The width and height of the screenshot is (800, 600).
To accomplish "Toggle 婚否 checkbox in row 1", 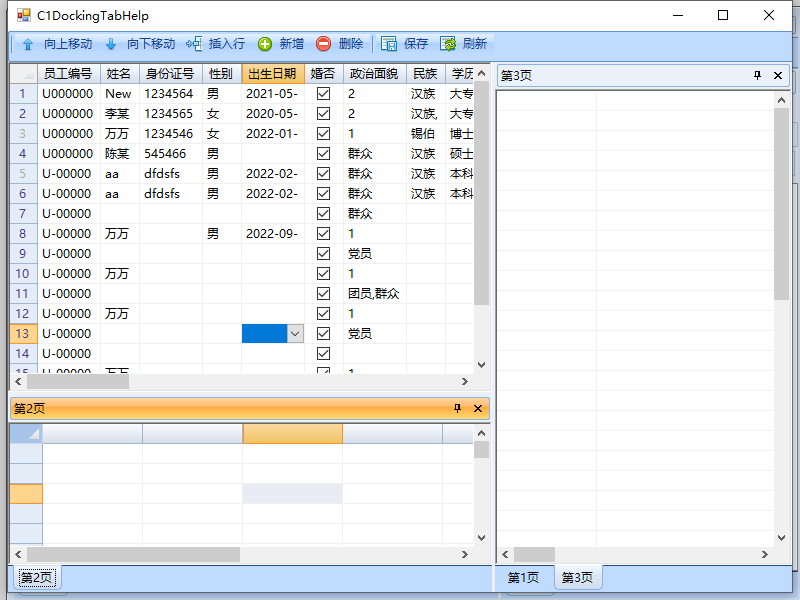I will pos(323,93).
